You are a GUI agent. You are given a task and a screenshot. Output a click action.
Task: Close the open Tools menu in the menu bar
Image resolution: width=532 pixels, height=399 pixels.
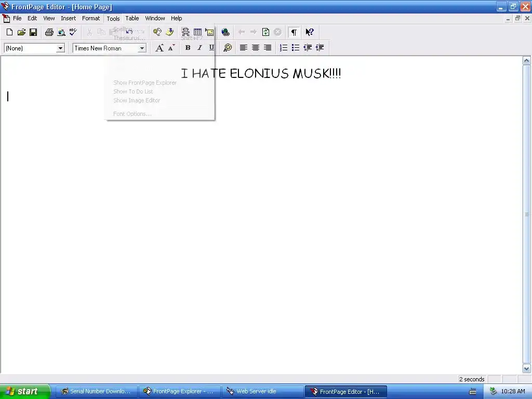pos(113,19)
